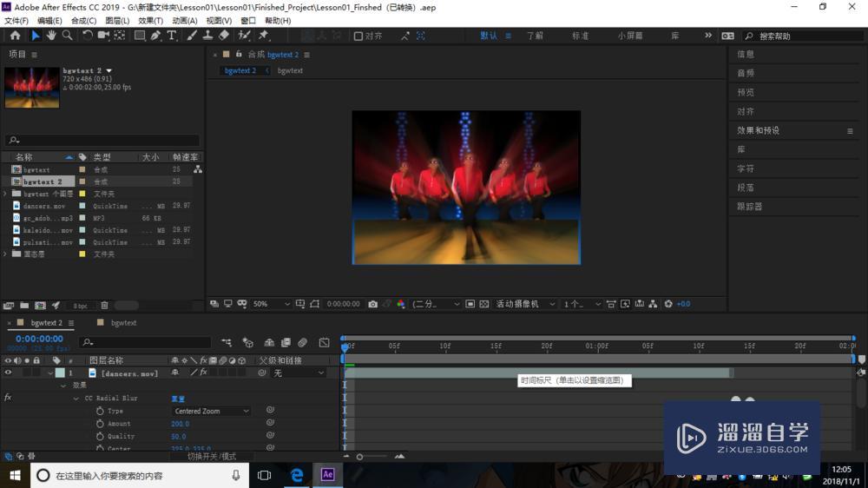Select the Brush tool
The image size is (868, 488).
(192, 36)
